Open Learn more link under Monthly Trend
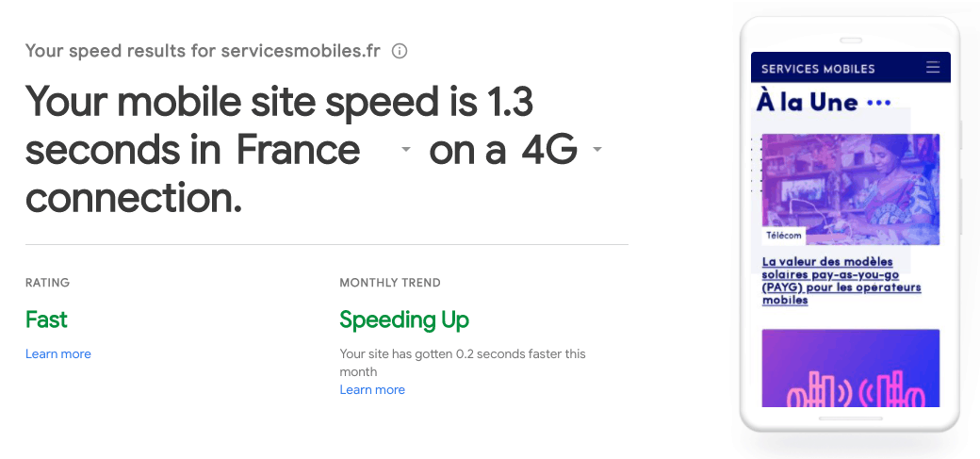 point(372,390)
